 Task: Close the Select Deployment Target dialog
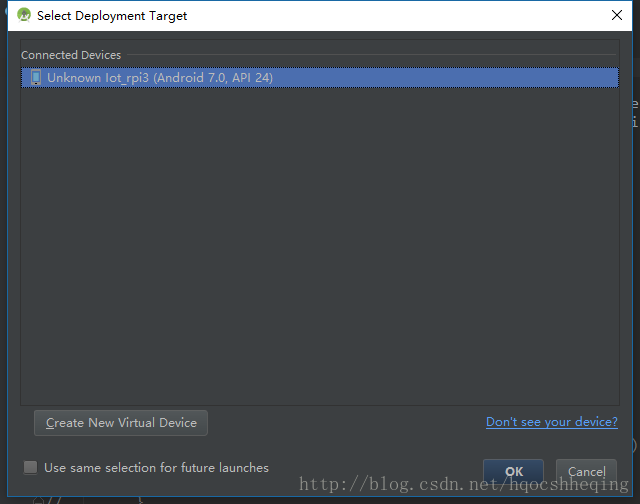pyautogui.click(x=617, y=15)
